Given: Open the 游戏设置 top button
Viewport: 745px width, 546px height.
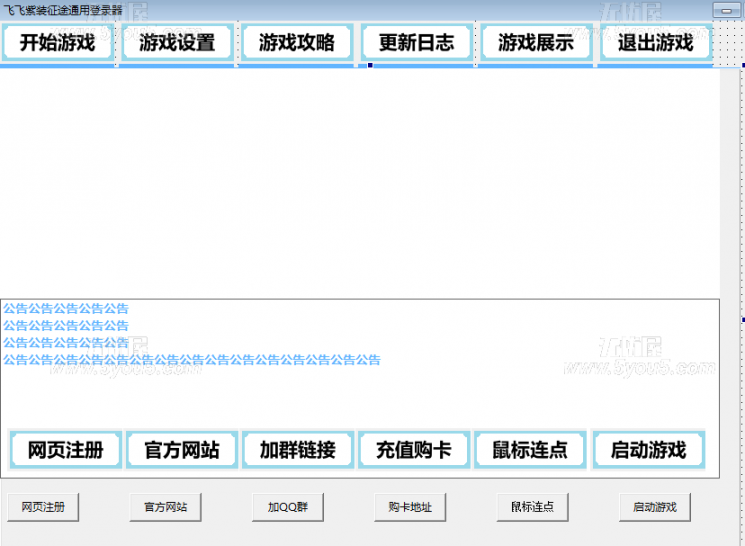Looking at the screenshot, I should [x=177, y=42].
